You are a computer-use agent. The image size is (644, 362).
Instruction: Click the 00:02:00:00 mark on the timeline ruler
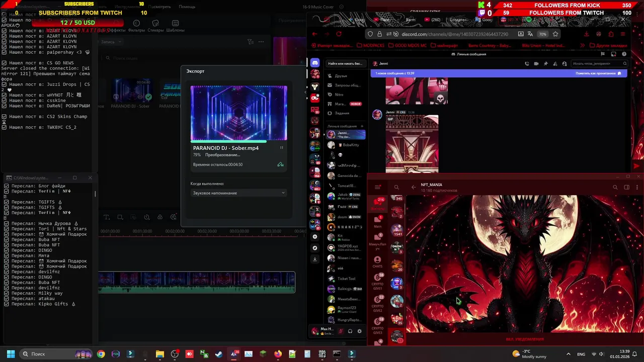[175, 231]
